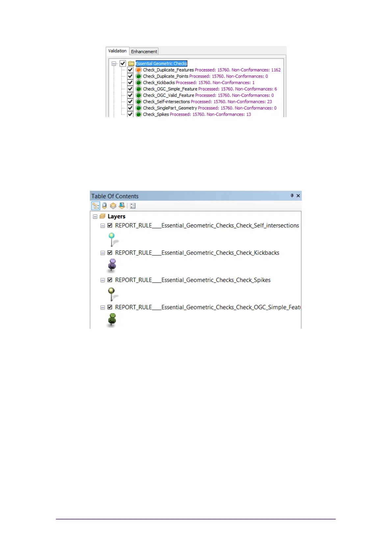Click the green status icon for Check_SinglePart_Geometry
Image resolution: width=392 pixels, height=554 pixels.
click(x=139, y=108)
